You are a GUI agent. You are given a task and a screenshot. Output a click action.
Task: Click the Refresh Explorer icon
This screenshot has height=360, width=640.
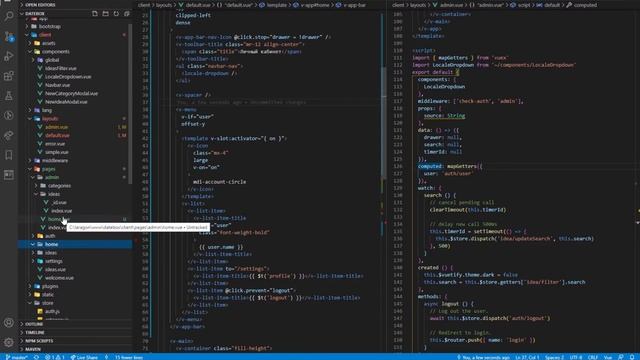click(116, 13)
